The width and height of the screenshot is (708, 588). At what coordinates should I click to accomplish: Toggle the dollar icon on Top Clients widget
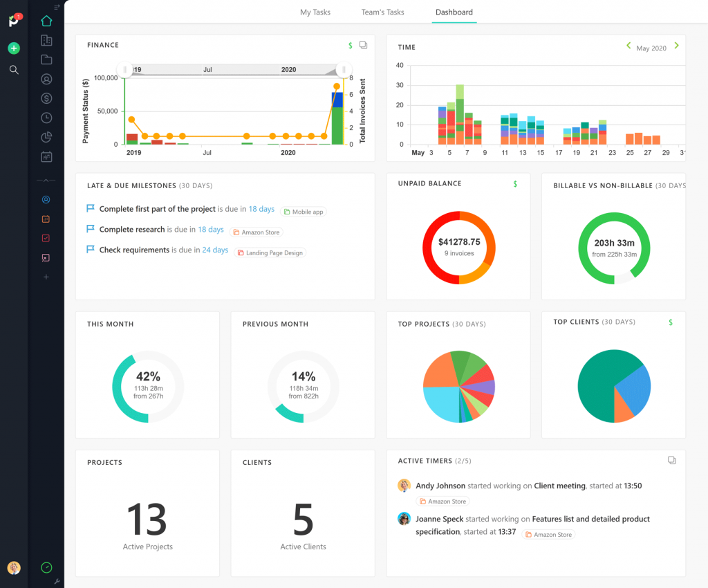point(670,322)
